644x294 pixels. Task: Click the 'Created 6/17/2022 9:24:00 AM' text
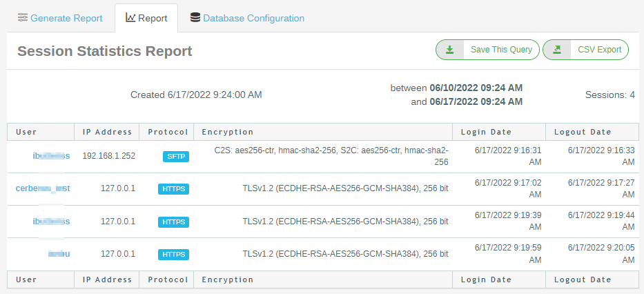point(196,95)
